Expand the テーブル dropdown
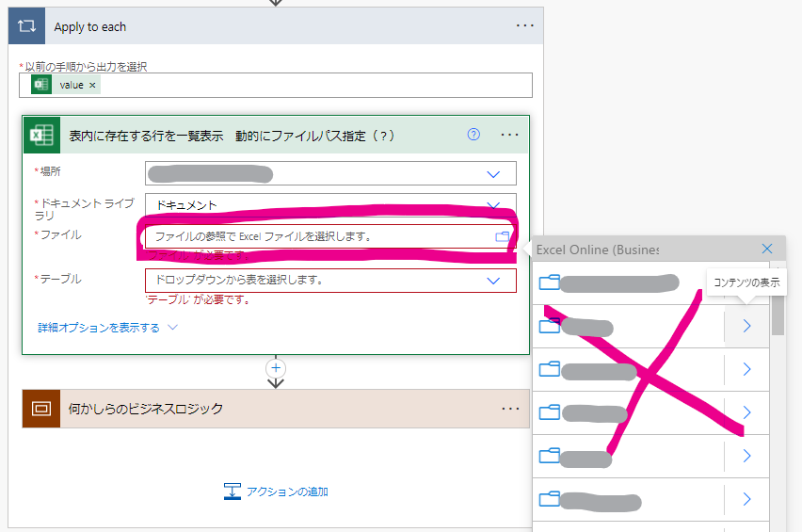Image resolution: width=802 pixels, height=532 pixels. (493, 281)
